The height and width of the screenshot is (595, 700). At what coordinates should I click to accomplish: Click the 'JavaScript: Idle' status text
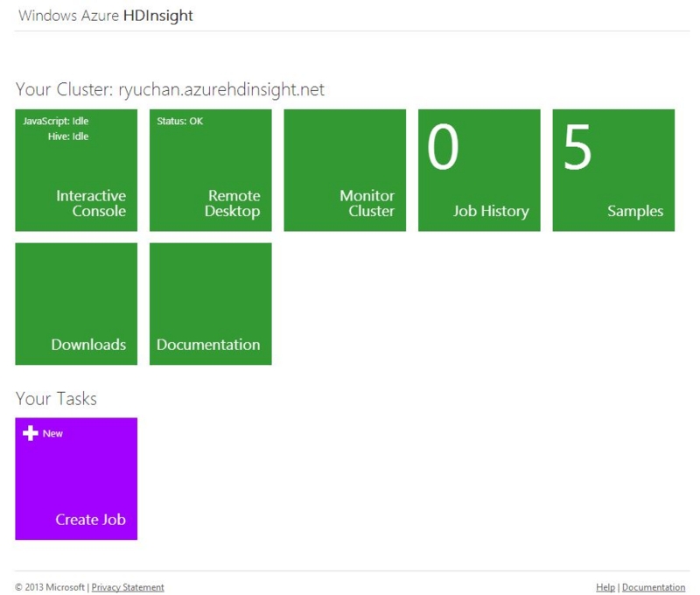pos(56,121)
